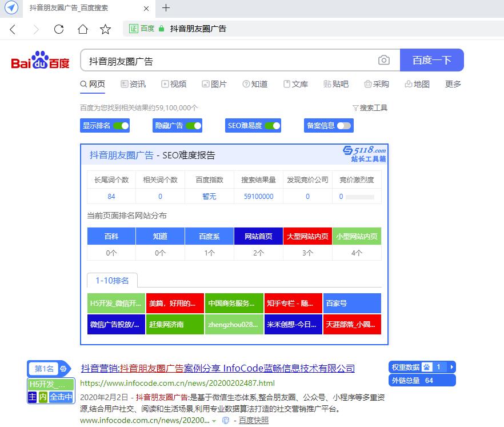Bookmark the page with star icon
Screen dimensions: 504x427
coord(105,29)
